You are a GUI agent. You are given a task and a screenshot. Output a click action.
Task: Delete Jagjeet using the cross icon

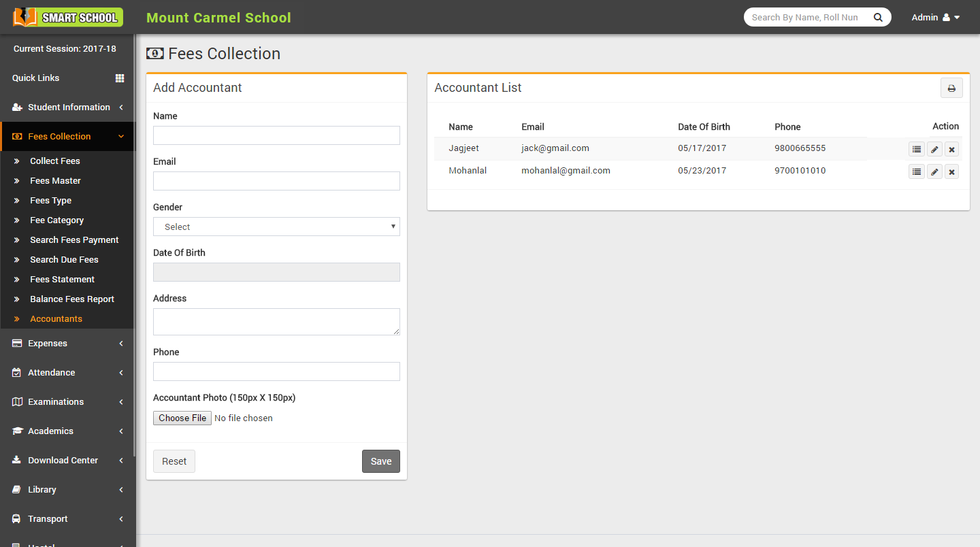point(952,149)
